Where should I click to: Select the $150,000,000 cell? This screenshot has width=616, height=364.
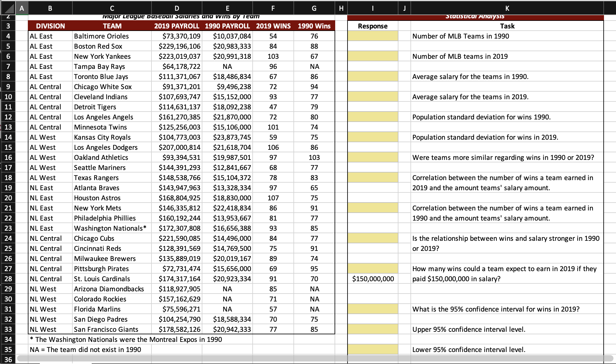tap(373, 279)
